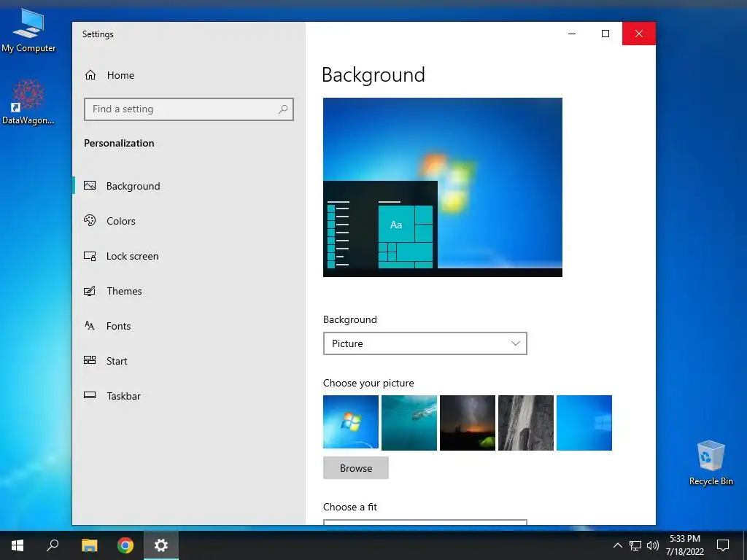Viewport: 747px width, 560px height.
Task: Choose the gray rock cliff wallpaper thumbnail
Action: (525, 422)
